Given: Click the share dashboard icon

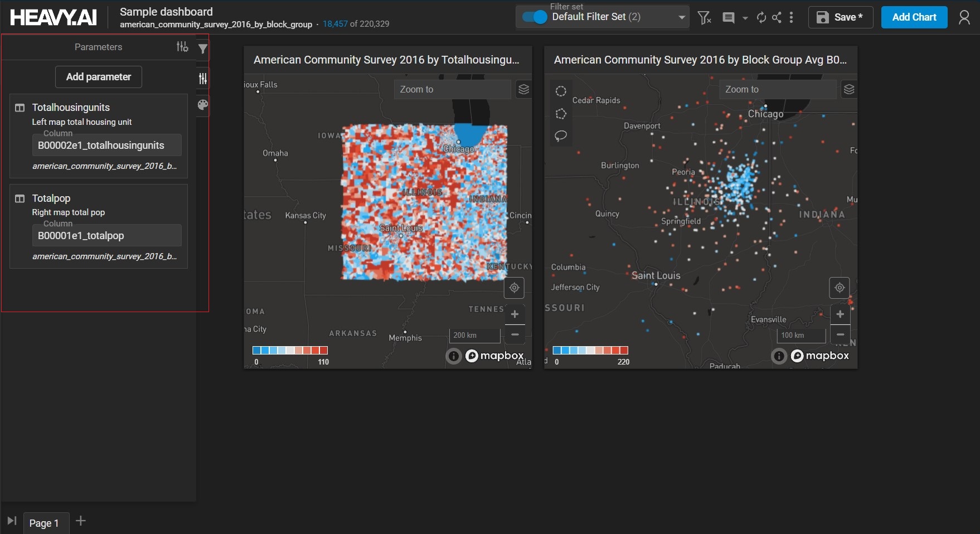Looking at the screenshot, I should coord(777,18).
